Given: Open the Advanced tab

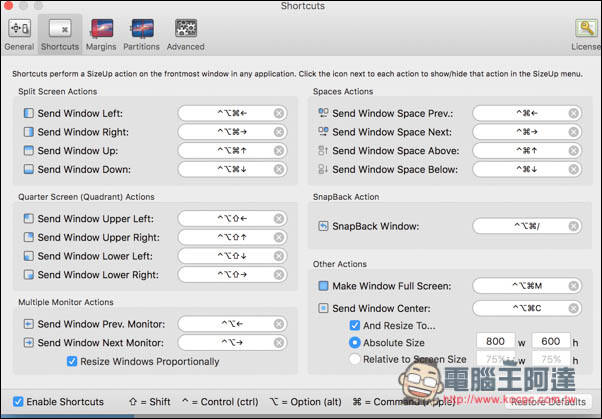Looking at the screenshot, I should (x=185, y=35).
